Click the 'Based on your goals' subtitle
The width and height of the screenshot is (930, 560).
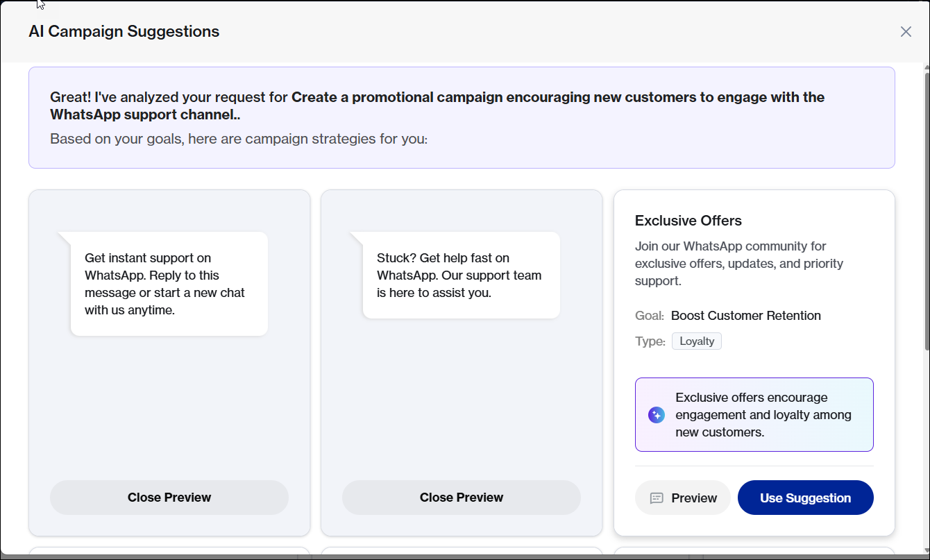[x=239, y=139]
